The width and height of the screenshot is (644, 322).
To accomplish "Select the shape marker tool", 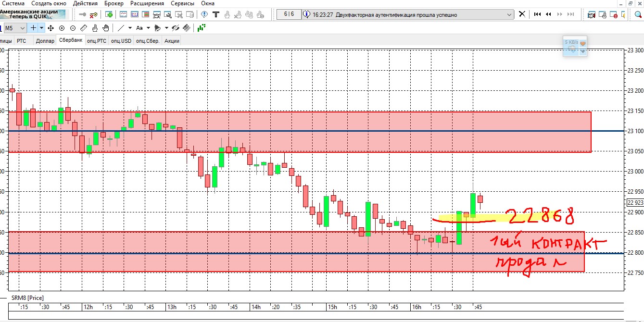I will point(157,28).
